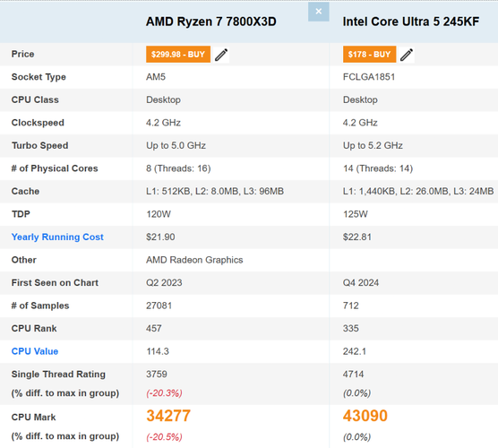Click Q4 2024 first seen value

click(361, 283)
